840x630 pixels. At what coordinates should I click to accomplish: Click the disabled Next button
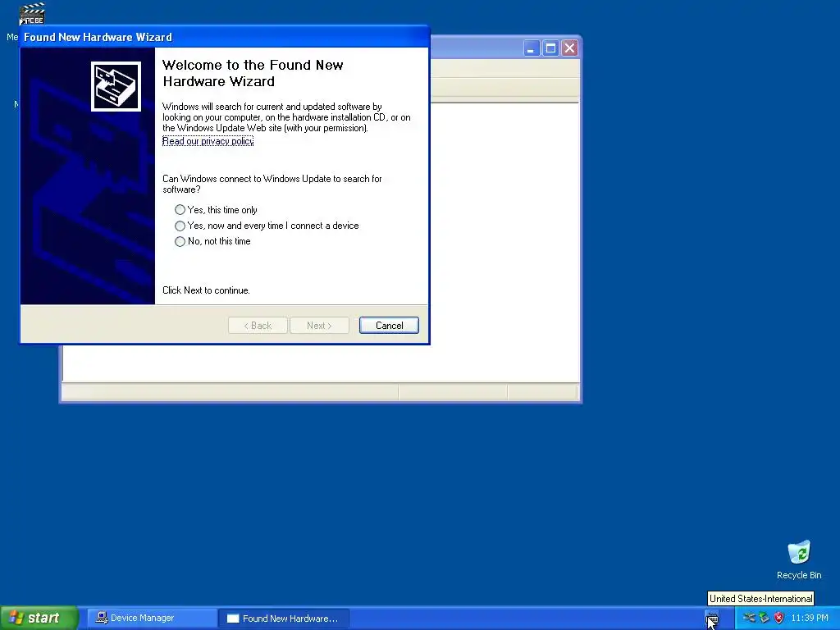tap(319, 325)
